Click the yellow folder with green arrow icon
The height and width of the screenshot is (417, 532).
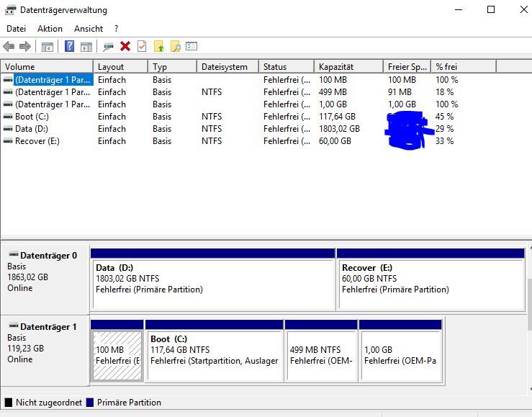(159, 47)
